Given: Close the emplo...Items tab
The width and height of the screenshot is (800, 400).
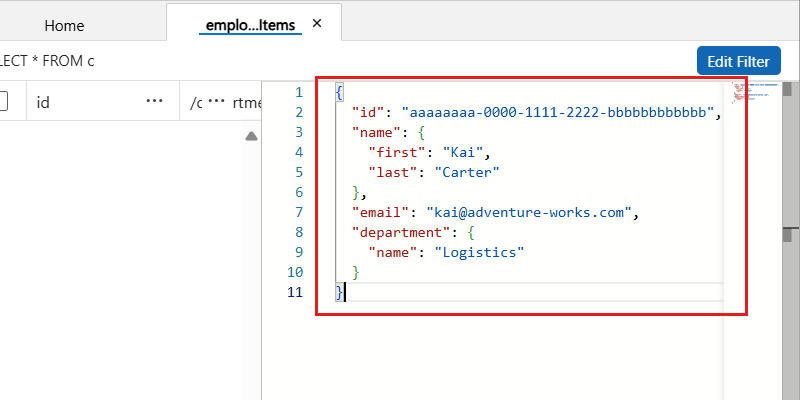Looking at the screenshot, I should (317, 24).
